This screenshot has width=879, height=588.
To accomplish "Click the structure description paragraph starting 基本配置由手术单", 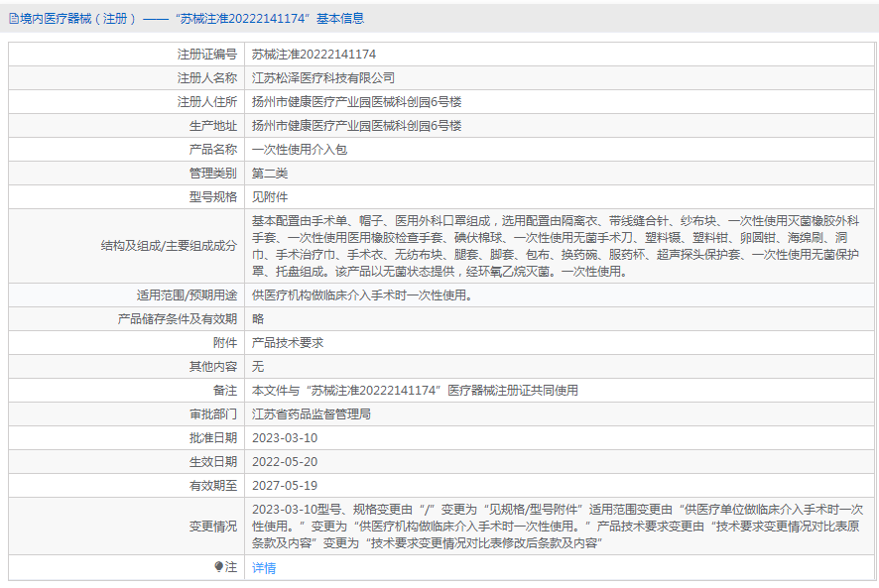I will 556,246.
